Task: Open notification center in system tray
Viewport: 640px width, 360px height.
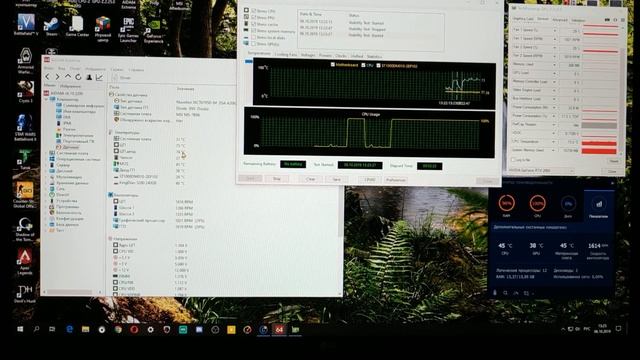Action: [x=618, y=329]
